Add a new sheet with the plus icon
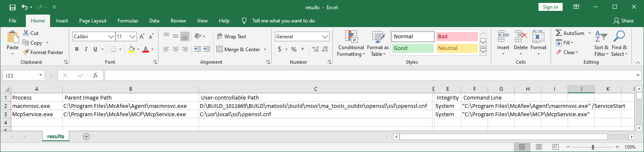644x152 pixels. click(86, 136)
